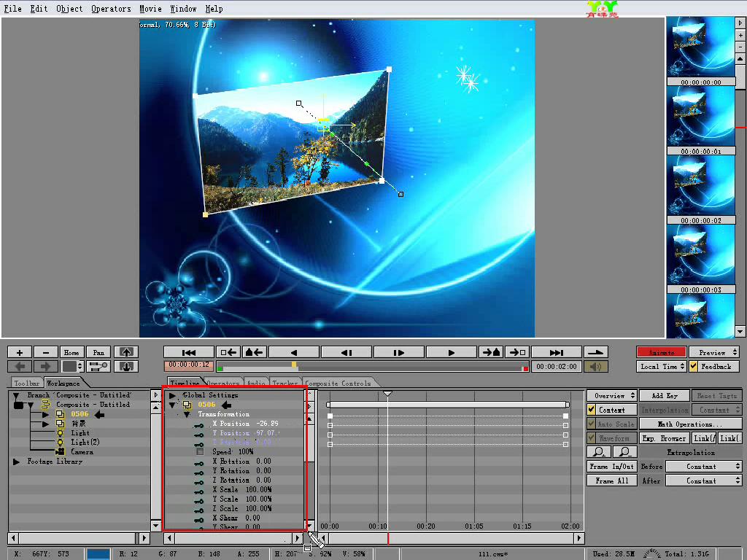Click the greyed back arrow navigation button
This screenshot has height=560, width=747.
(20, 366)
